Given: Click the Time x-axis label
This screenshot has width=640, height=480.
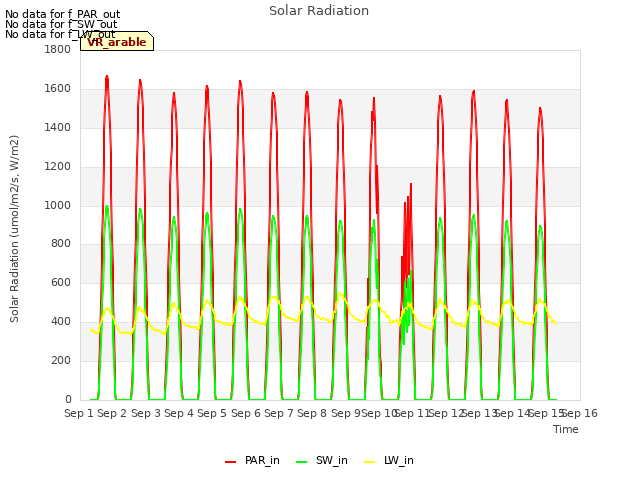Looking at the screenshot, I should [x=566, y=429].
